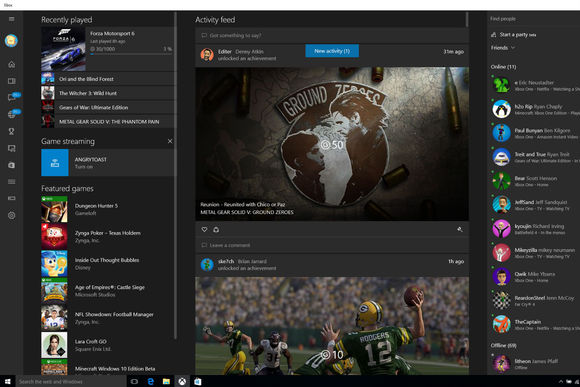Open ske7ch's avatar in activity feed

click(207, 265)
